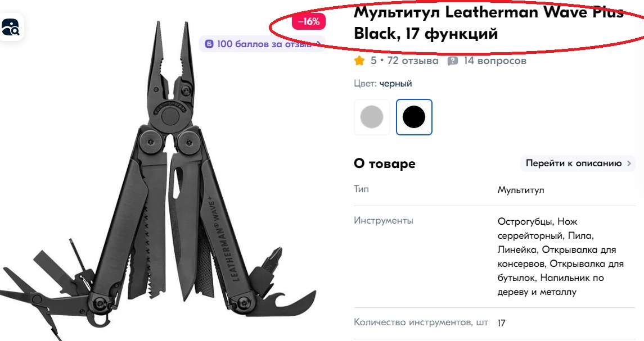Image resolution: width=644 pixels, height=341 pixels.
Task: Click the arrow on the bonus points badge
Action: [x=319, y=43]
